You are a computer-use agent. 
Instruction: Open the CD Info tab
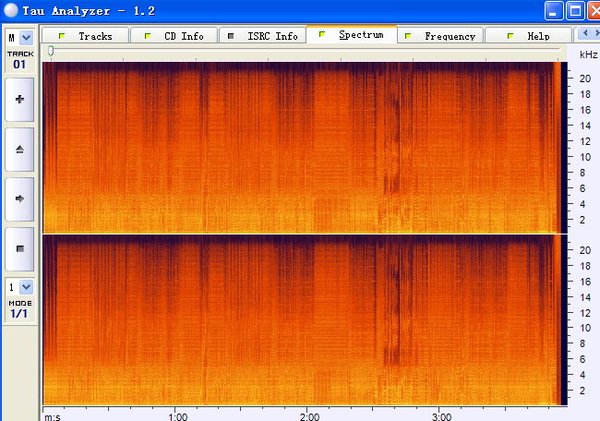point(174,36)
